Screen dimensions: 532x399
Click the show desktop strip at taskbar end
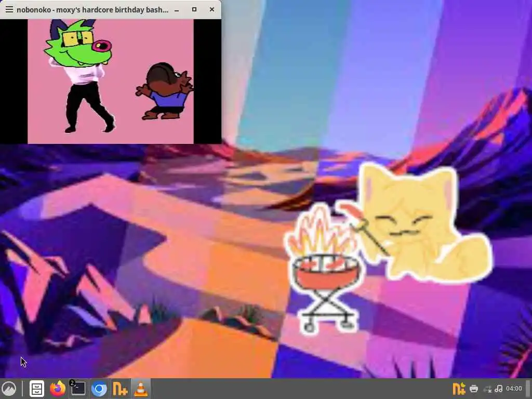(x=528, y=389)
